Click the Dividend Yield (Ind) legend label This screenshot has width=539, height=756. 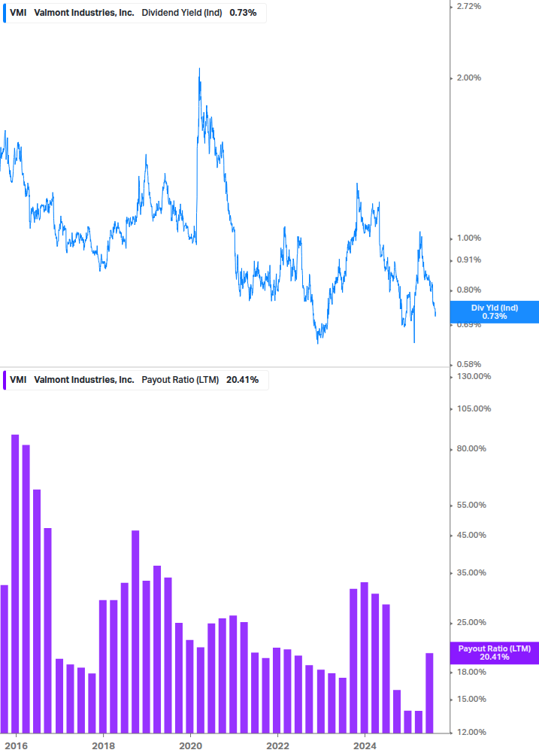[x=182, y=13]
